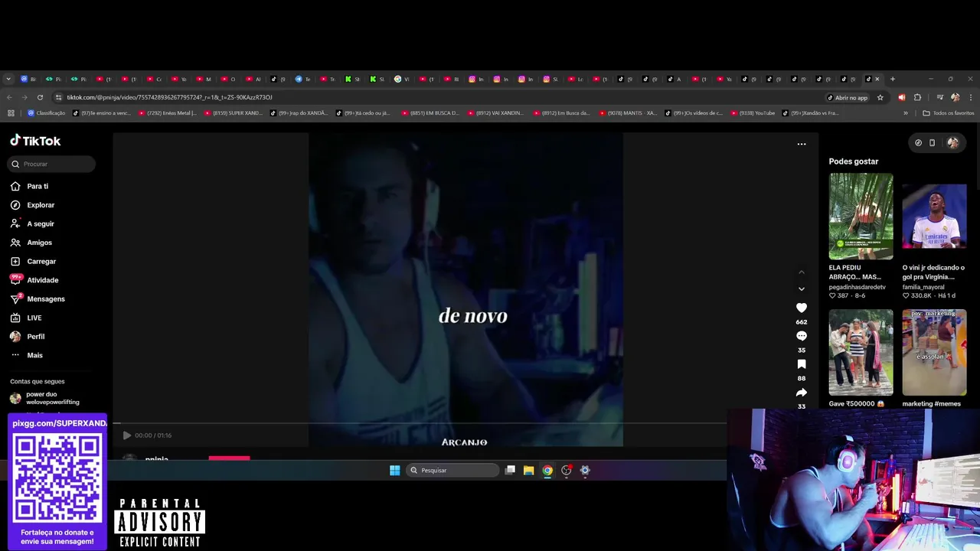Screen dimensions: 980x551
Task: Go to previous video with up chevron
Action: [x=802, y=272]
